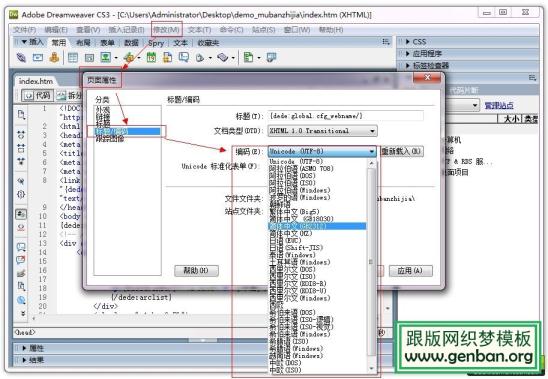
Task: Select 跟踪图像 in the category list
Action: 110,139
